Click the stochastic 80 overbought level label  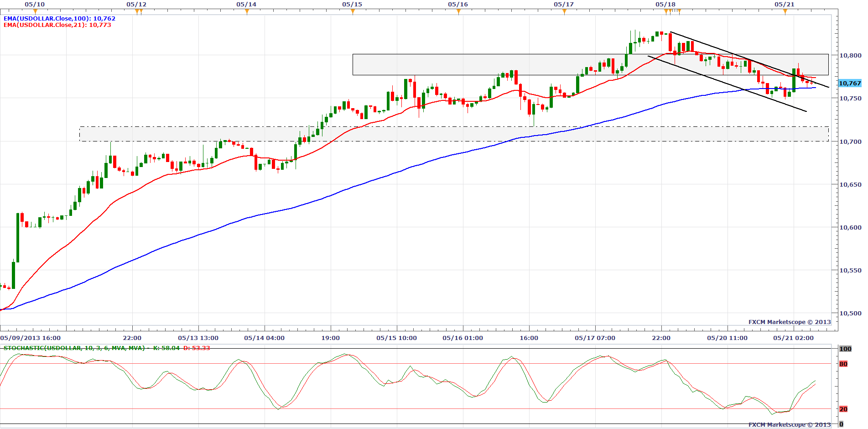(843, 364)
